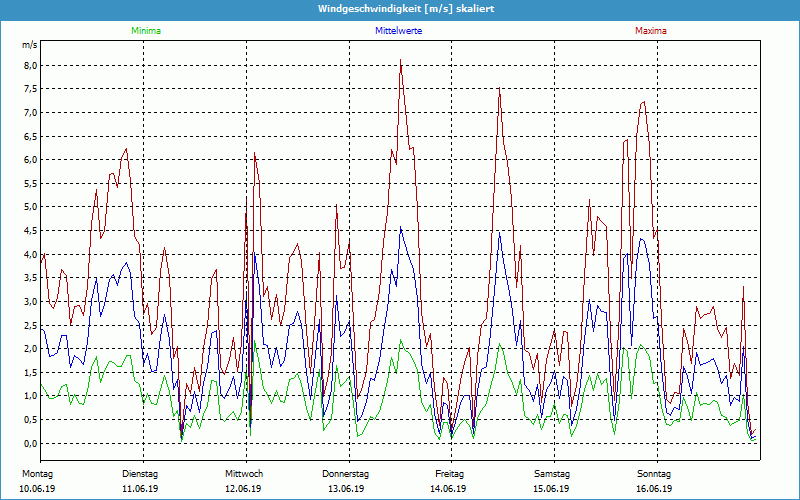
Task: Click the 'Sonntag' day label
Action: tap(654, 474)
